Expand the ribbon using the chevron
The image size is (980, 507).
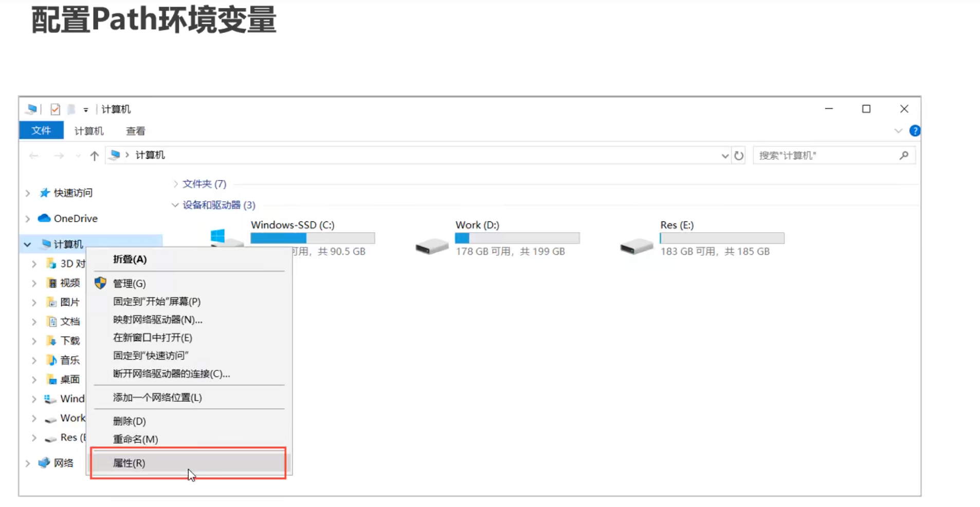coord(898,131)
